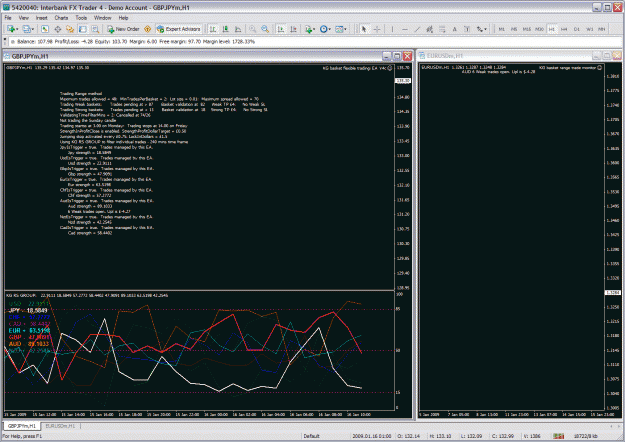Switch timeframe to M15
625x442 pixels.
pos(527,29)
